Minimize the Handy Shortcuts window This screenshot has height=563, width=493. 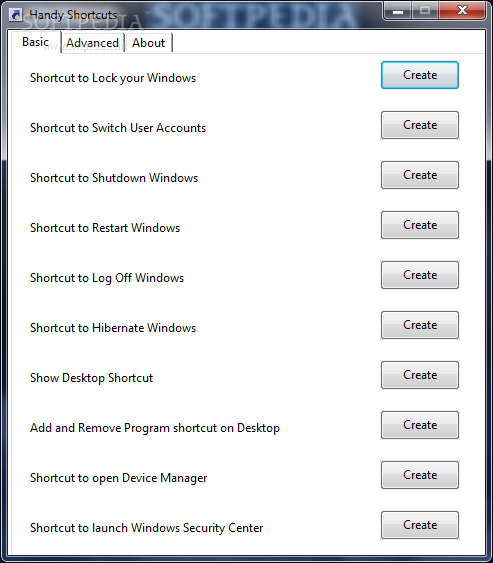397,11
